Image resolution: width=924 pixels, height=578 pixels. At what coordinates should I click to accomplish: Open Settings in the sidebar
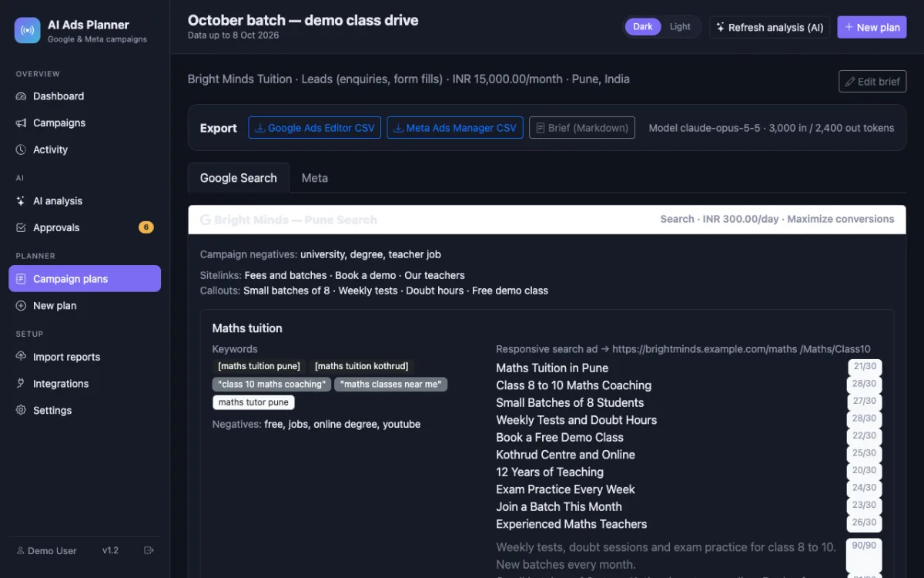point(85,410)
